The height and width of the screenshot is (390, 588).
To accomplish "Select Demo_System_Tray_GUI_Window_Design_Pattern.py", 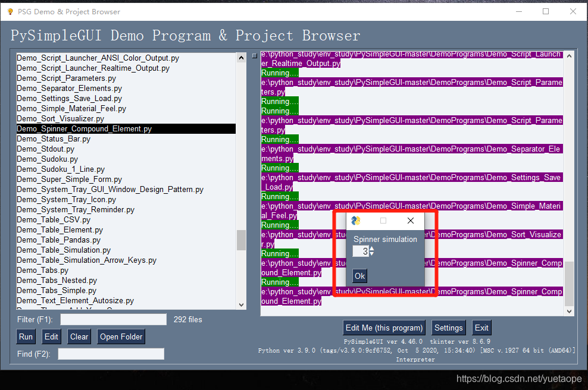I will [x=126, y=190].
